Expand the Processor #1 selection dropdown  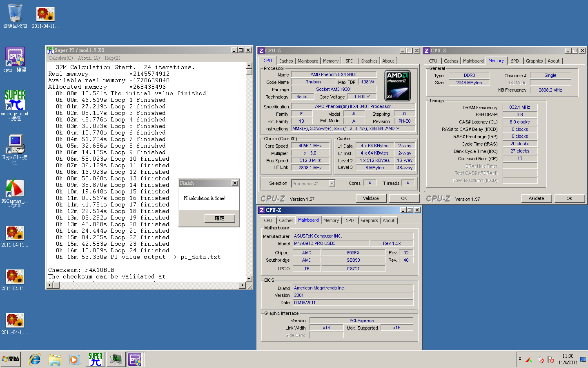tap(332, 184)
